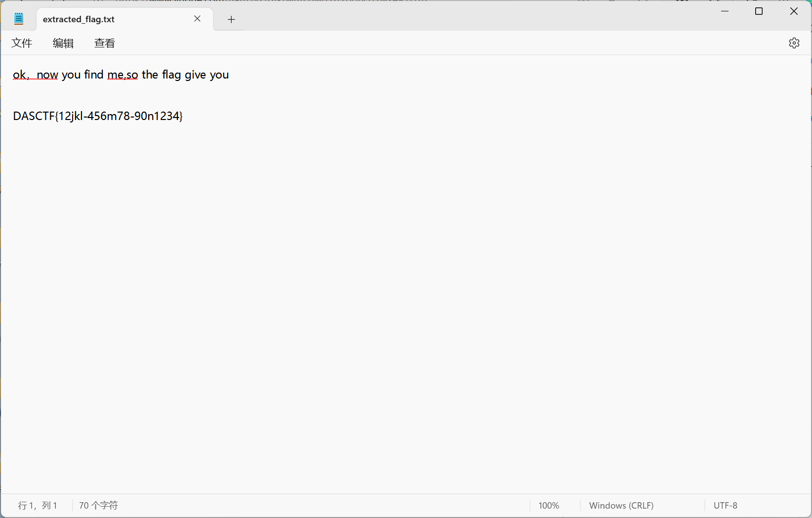Maximize the Notepad window
812x518 pixels.
tap(759, 11)
